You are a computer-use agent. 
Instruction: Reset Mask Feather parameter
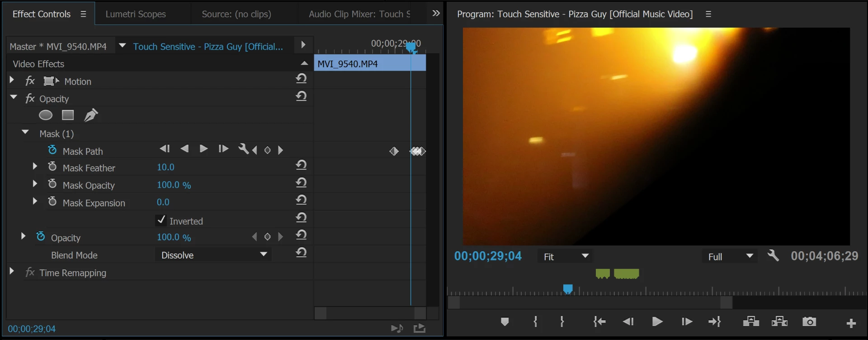point(302,165)
